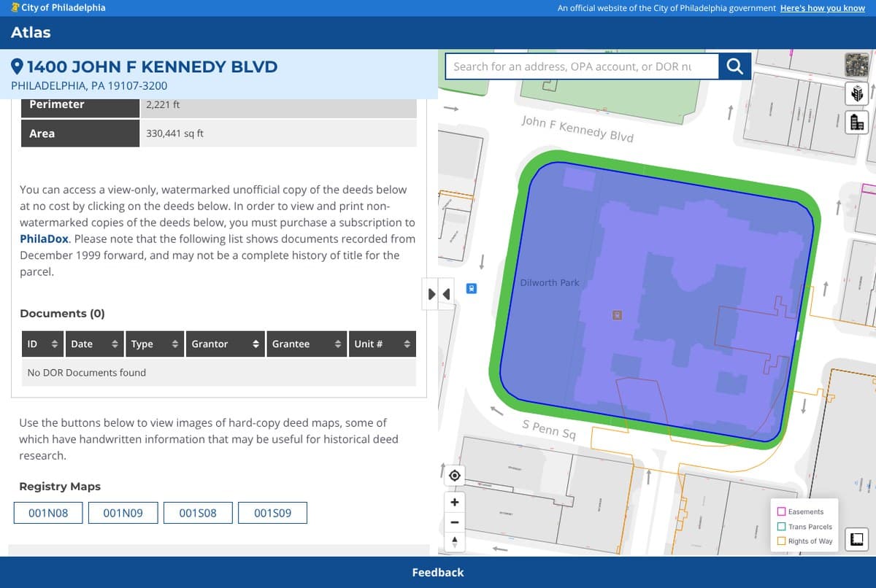Reset map orientation with compass arrow
Image resolution: width=876 pixels, height=588 pixels.
click(454, 542)
